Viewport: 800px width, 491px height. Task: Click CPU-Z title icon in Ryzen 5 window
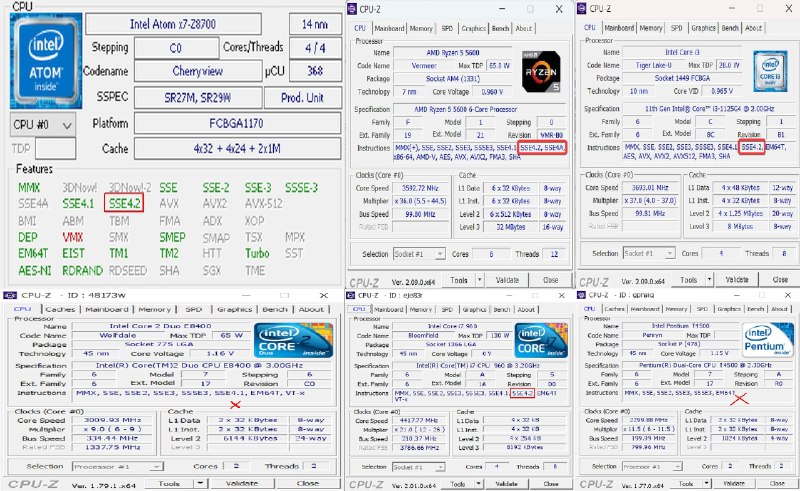(352, 9)
